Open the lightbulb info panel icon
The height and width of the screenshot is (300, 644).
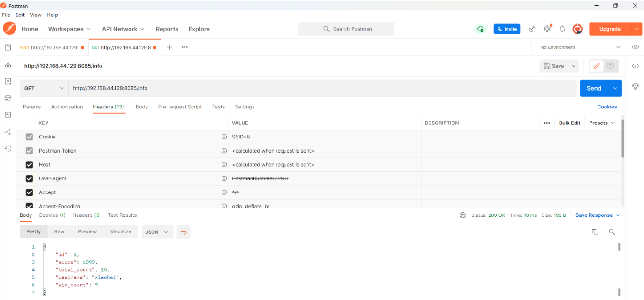pyautogui.click(x=635, y=86)
